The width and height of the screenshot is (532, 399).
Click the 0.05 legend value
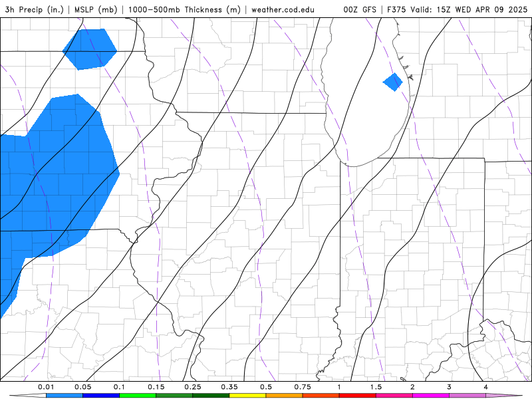(82, 387)
